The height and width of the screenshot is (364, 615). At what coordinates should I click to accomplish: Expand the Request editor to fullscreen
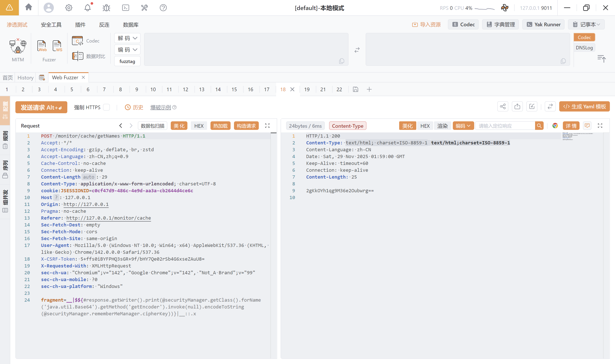(x=267, y=126)
